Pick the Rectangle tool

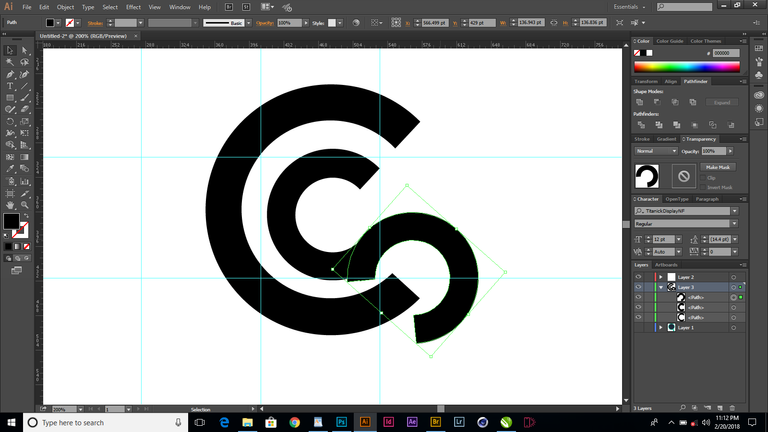(10, 98)
